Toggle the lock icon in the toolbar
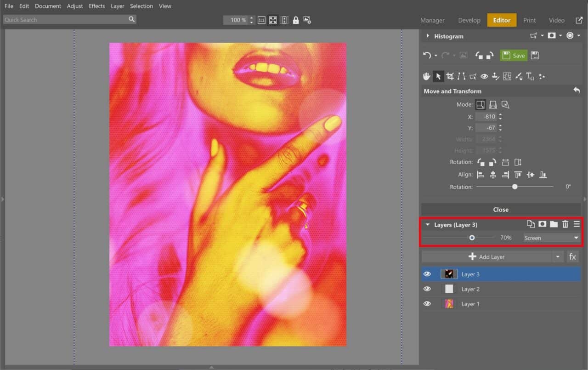The width and height of the screenshot is (588, 370). tap(295, 20)
